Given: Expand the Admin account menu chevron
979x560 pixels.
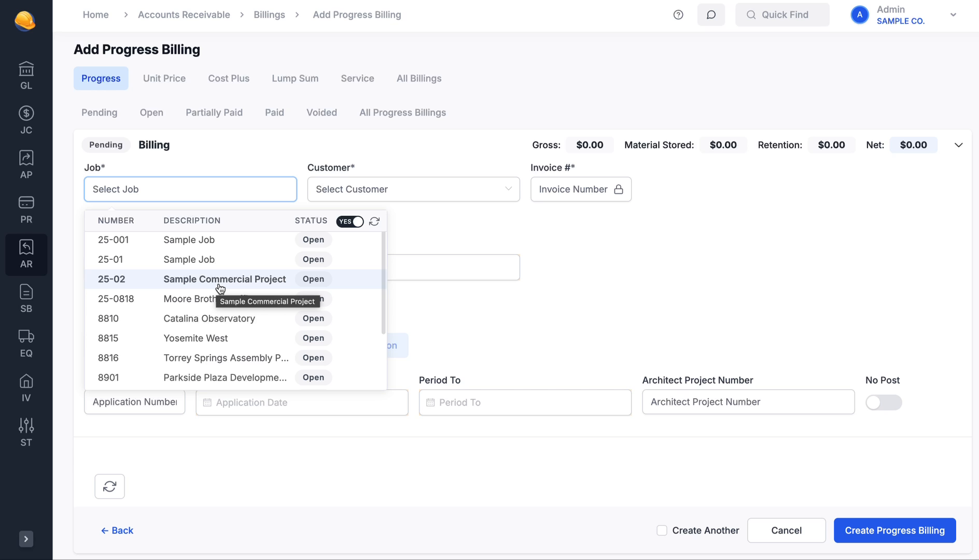Looking at the screenshot, I should tap(954, 15).
